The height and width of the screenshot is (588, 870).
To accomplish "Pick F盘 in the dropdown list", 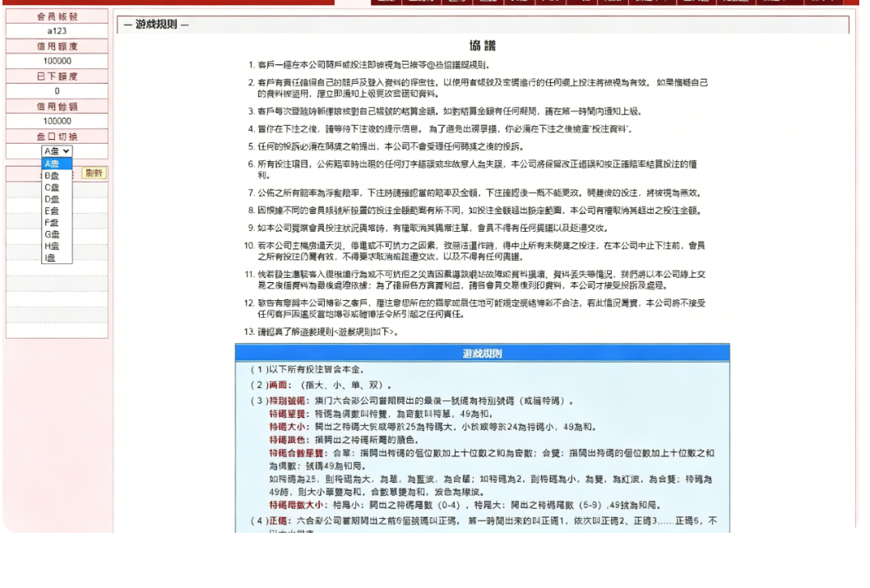I will coord(57,222).
